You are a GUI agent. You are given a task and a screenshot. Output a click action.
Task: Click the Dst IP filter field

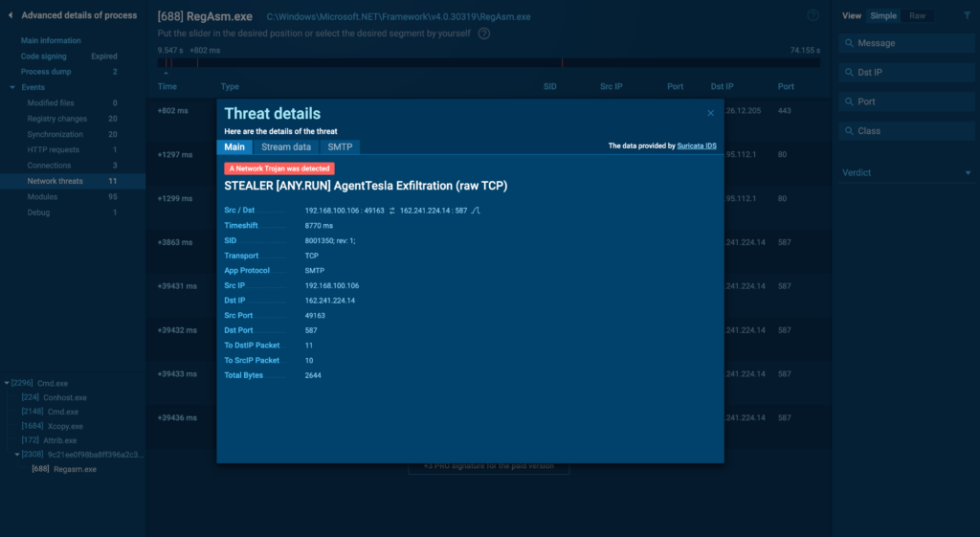[906, 73]
